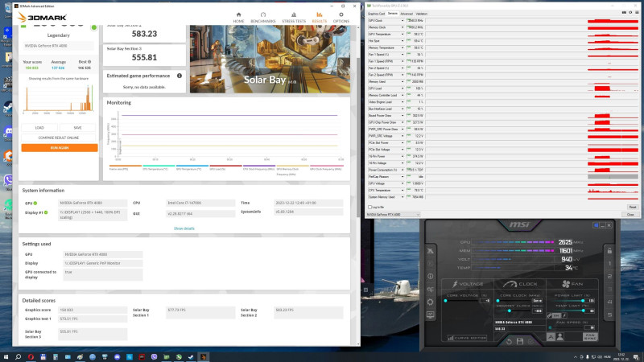Open Afterburner information icon
644x362 pixels.
coord(430,276)
